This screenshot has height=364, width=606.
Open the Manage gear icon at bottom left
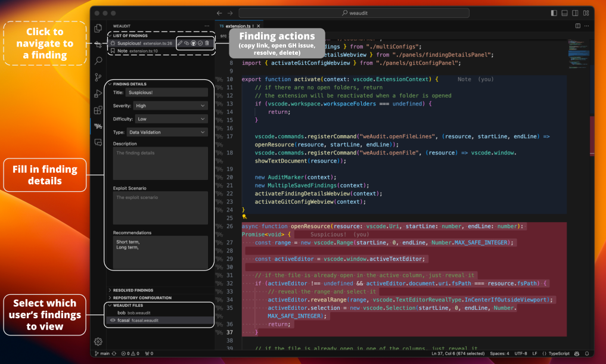98,341
